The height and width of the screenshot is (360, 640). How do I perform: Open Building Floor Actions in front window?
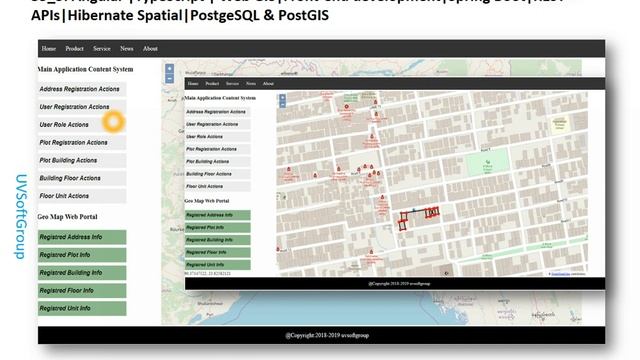point(218,174)
